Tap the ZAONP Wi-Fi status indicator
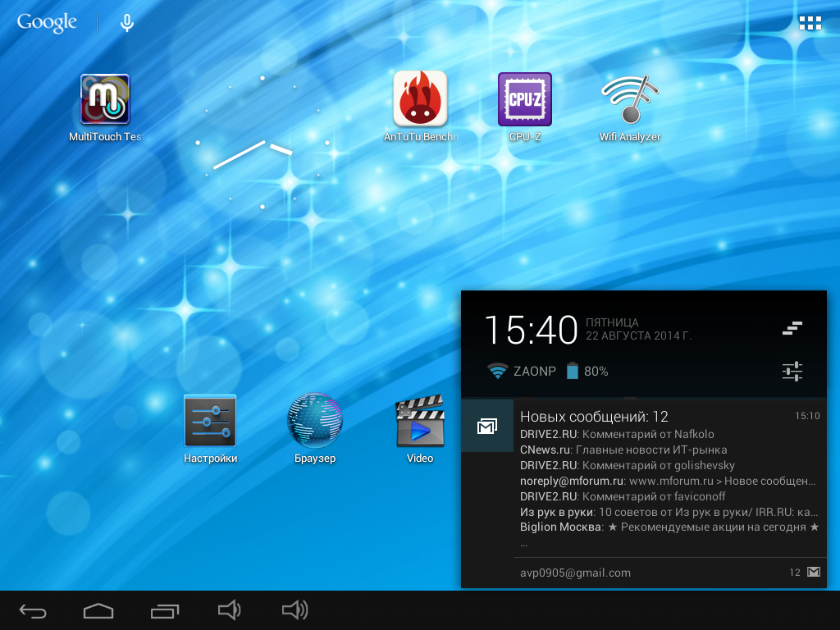The height and width of the screenshot is (630, 840). pyautogui.click(x=522, y=372)
